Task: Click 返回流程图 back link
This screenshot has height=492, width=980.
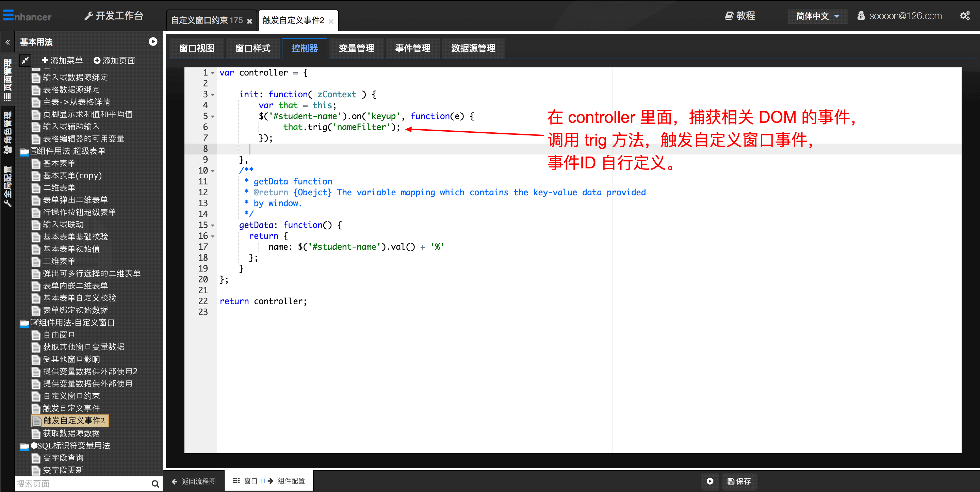Action: coord(194,481)
